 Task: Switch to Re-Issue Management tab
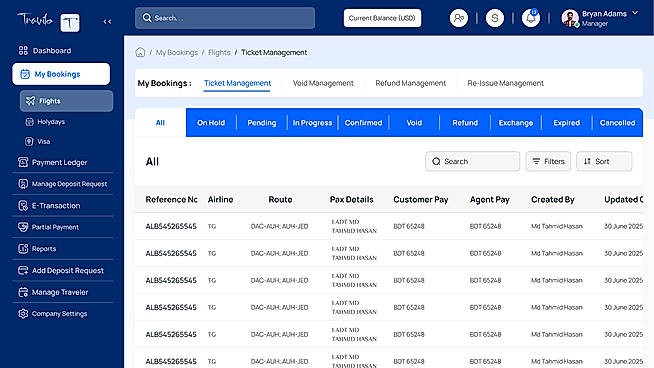(506, 83)
